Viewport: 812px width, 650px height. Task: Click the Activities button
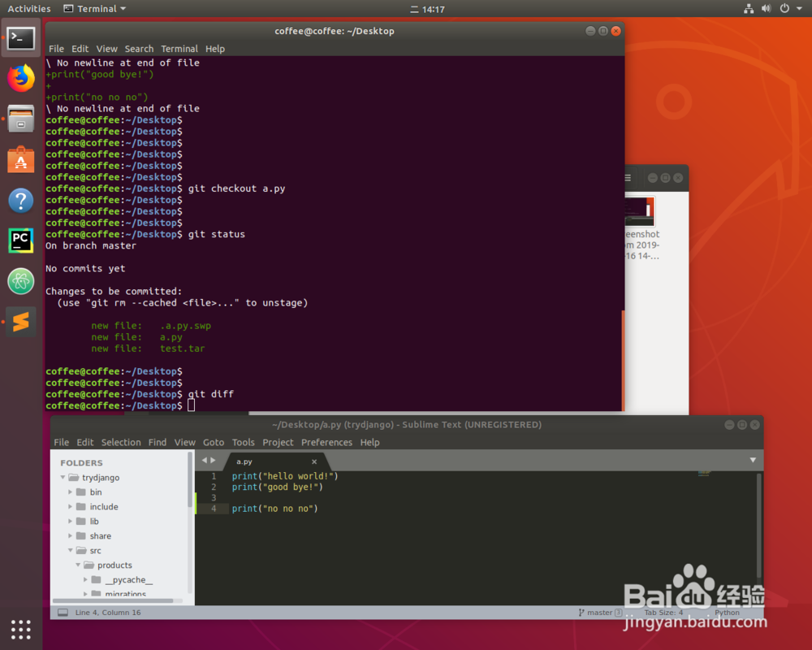(x=29, y=9)
